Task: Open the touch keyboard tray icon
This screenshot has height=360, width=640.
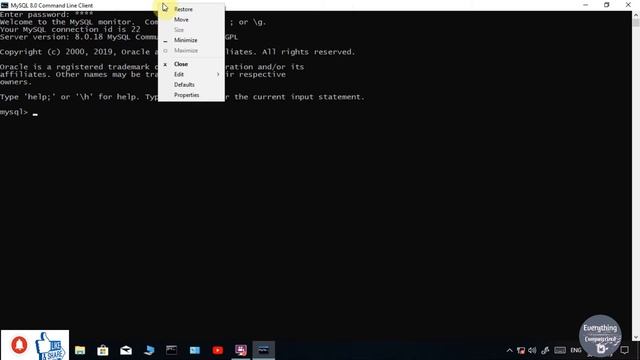Action: 560,350
